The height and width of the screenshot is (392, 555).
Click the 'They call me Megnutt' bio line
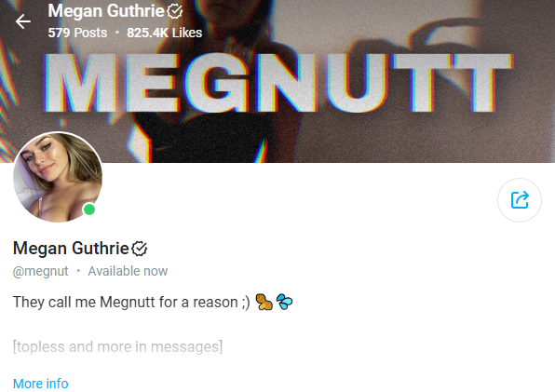131,303
